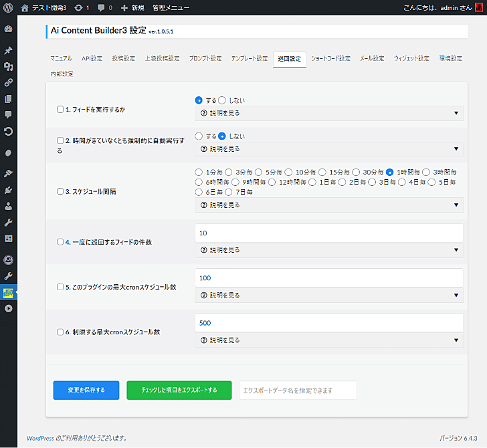Screen dimensions: 487x448
Task: Open updates icon showing 1
Action: (82, 8)
